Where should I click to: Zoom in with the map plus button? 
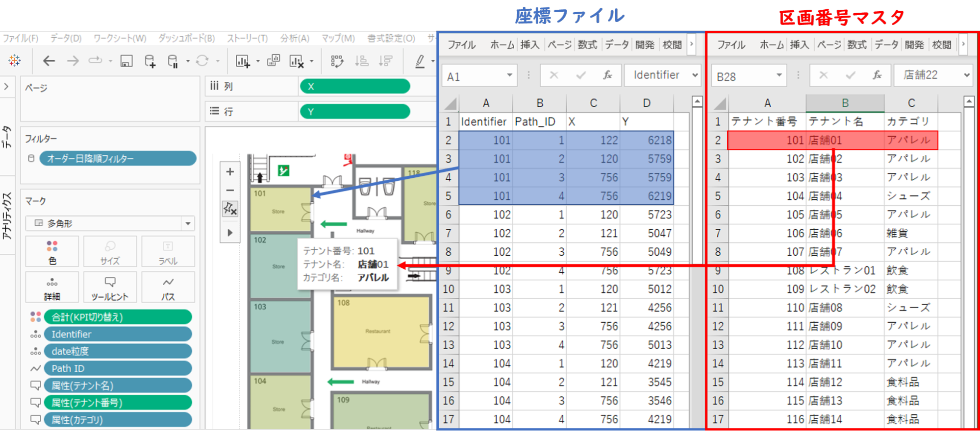(x=230, y=172)
